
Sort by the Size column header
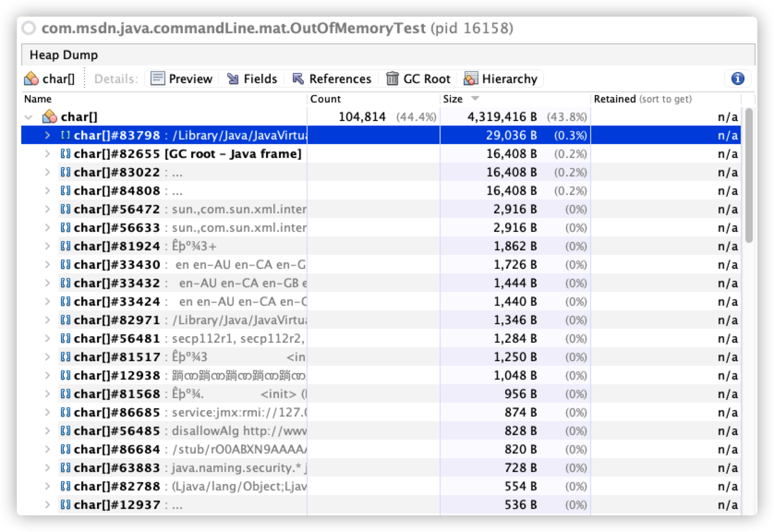452,98
